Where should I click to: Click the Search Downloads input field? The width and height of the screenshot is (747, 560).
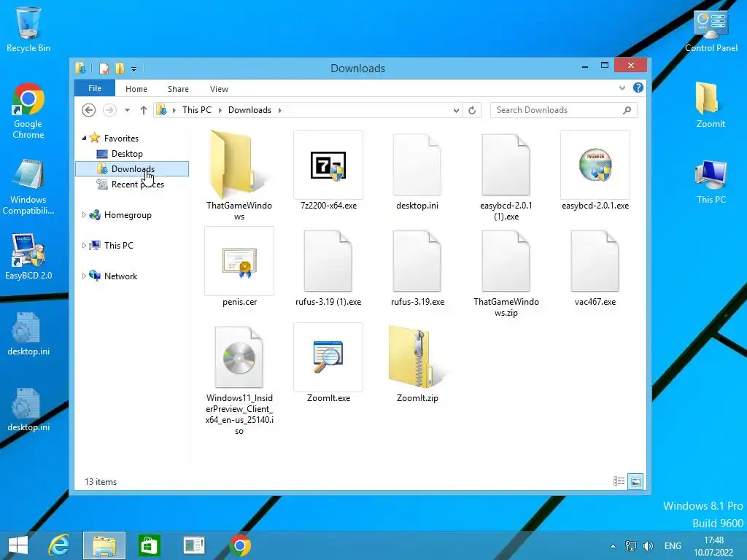[564, 110]
